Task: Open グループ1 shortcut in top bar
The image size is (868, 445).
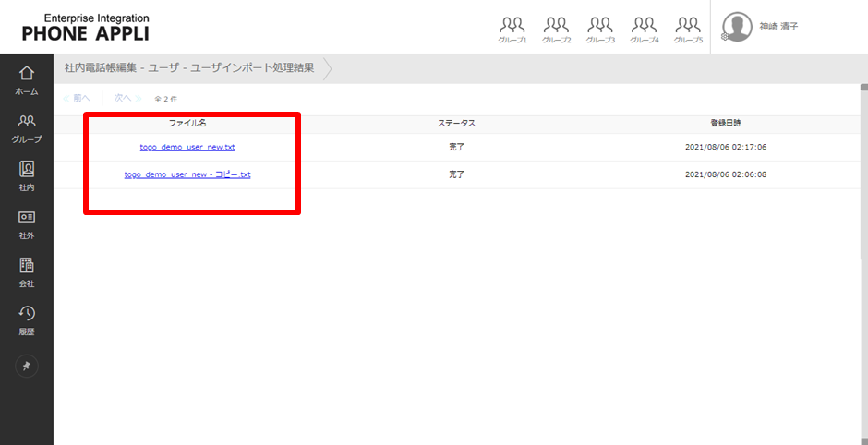Action: point(512,29)
